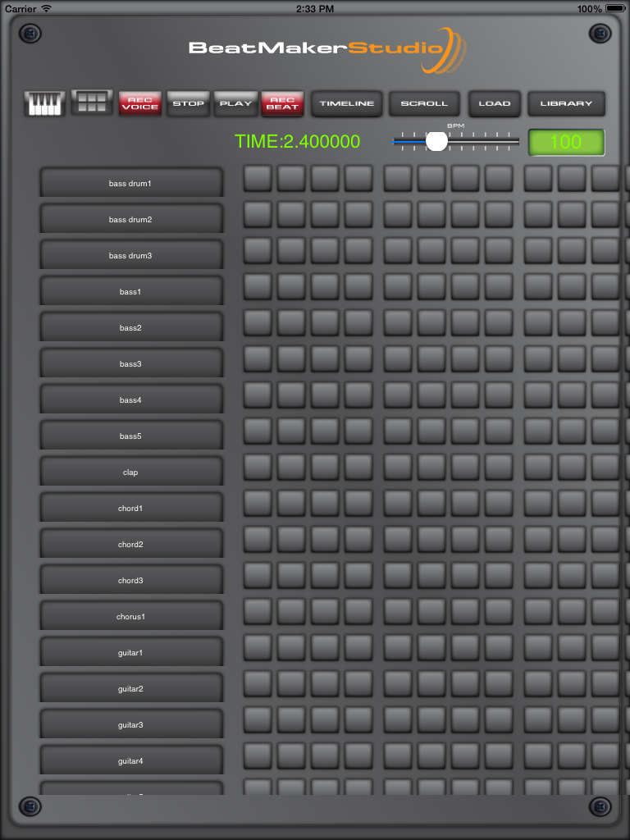Toggle first step of bass drum1 row
The width and height of the screenshot is (630, 840).
click(258, 178)
